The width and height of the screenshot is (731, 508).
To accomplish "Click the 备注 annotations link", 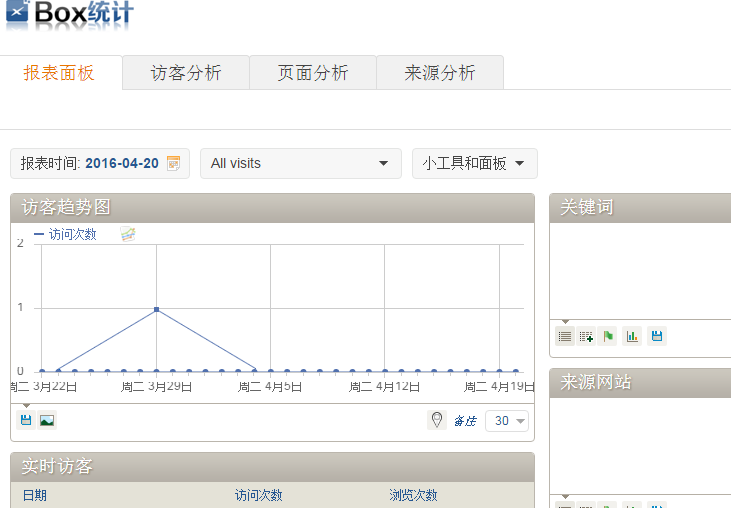I will (x=464, y=421).
